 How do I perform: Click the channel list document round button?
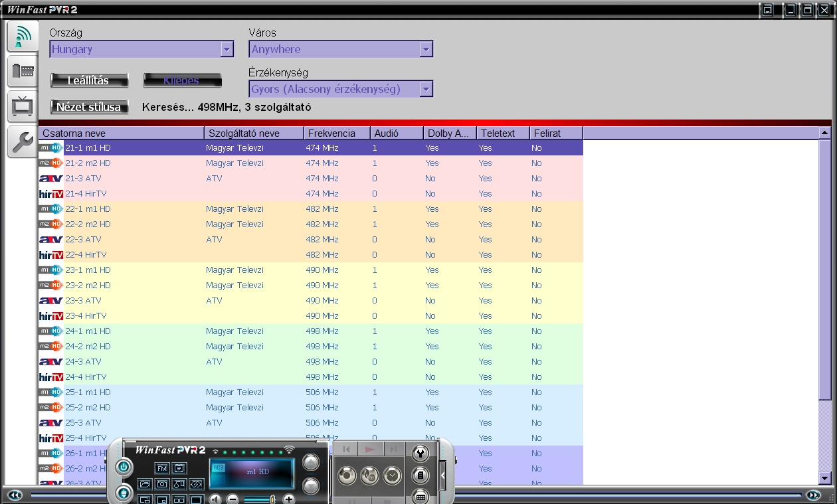point(420,475)
